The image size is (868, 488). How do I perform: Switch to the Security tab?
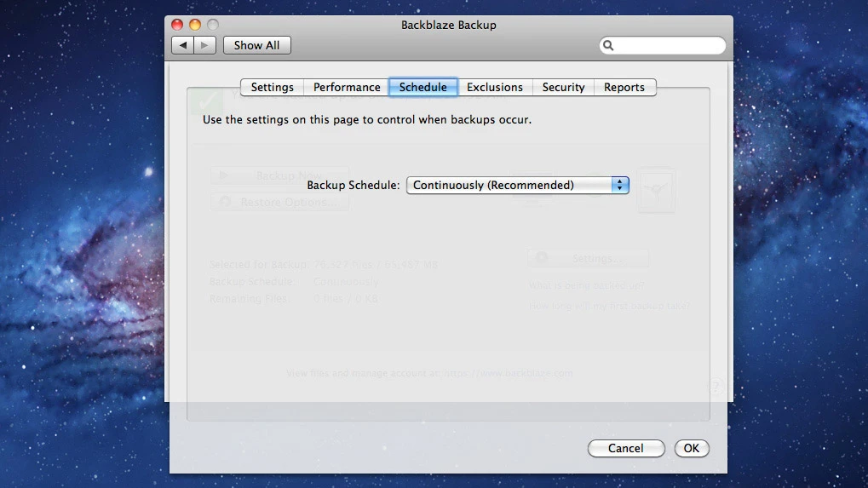563,88
